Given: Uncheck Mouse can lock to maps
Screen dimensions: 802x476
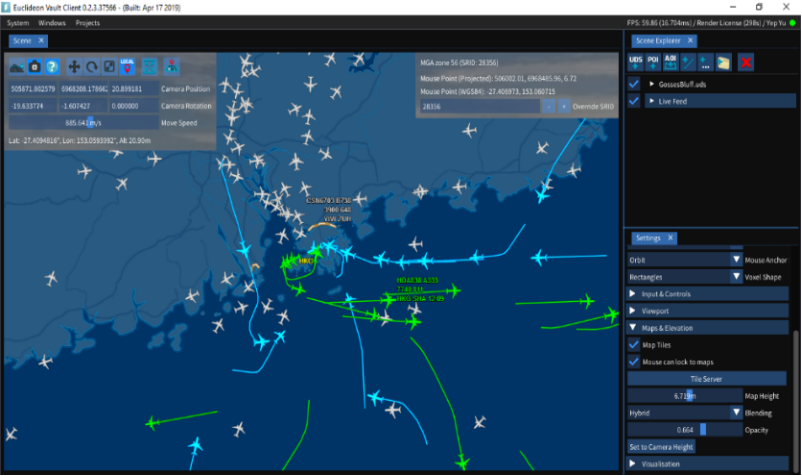Looking at the screenshot, I should pyautogui.click(x=634, y=361).
